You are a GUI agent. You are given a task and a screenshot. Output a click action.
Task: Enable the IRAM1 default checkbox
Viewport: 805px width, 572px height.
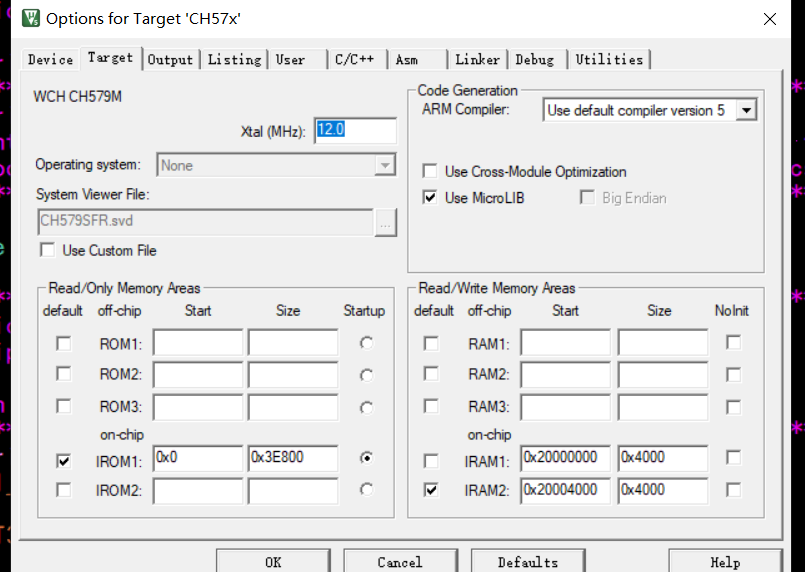(x=431, y=461)
